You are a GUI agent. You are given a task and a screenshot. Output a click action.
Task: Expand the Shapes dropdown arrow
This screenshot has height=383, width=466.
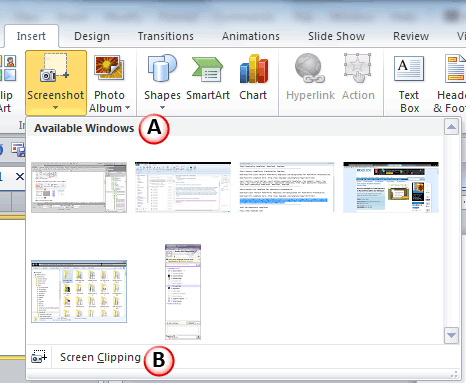pyautogui.click(x=162, y=107)
